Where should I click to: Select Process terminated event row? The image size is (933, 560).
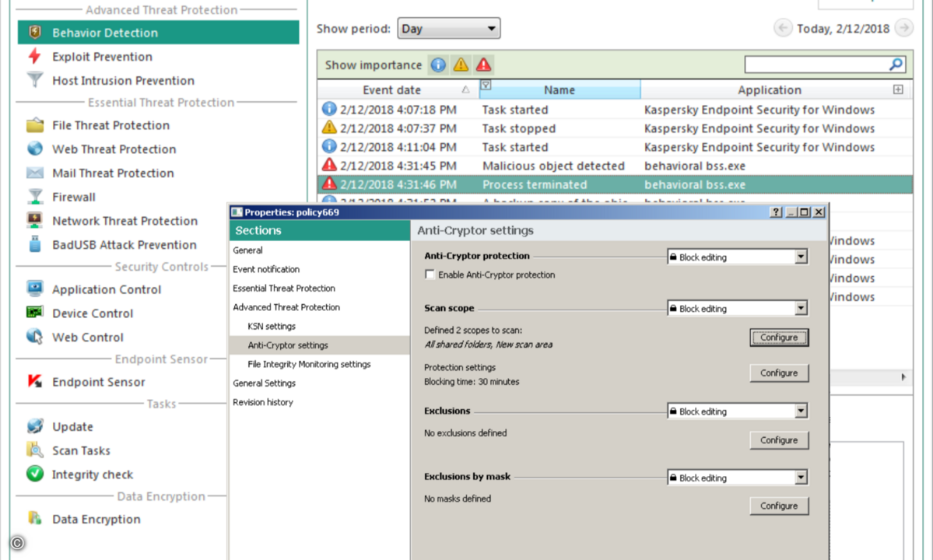coord(615,184)
